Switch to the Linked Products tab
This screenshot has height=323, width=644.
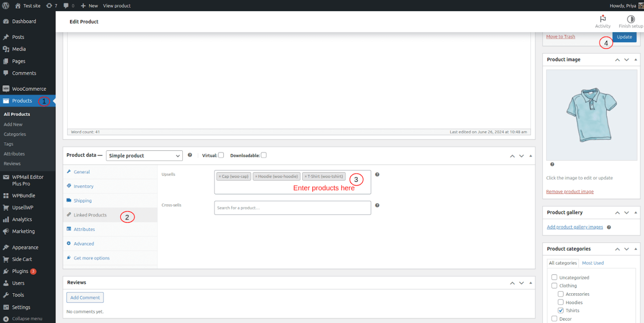(x=89, y=214)
